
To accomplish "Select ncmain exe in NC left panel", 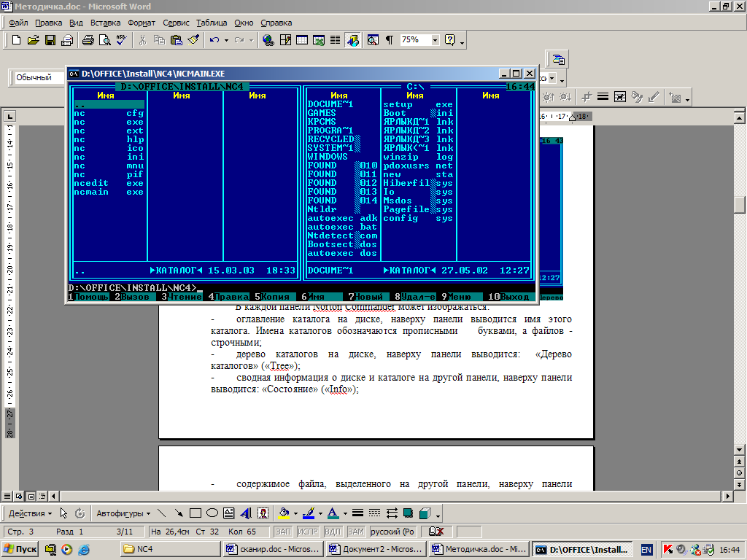I will coord(109,192).
